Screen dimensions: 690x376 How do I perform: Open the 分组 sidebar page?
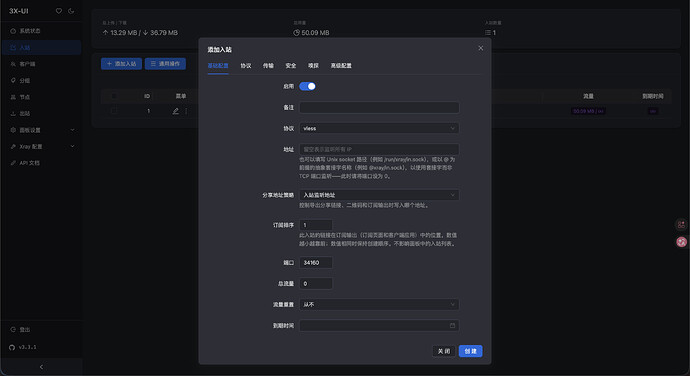(x=41, y=81)
